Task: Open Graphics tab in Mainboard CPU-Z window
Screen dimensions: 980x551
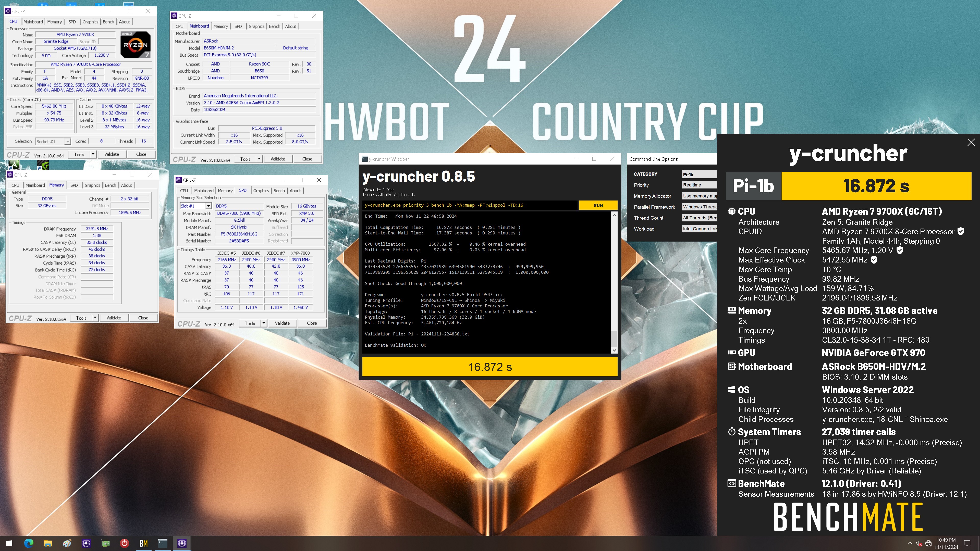Action: pyautogui.click(x=256, y=26)
